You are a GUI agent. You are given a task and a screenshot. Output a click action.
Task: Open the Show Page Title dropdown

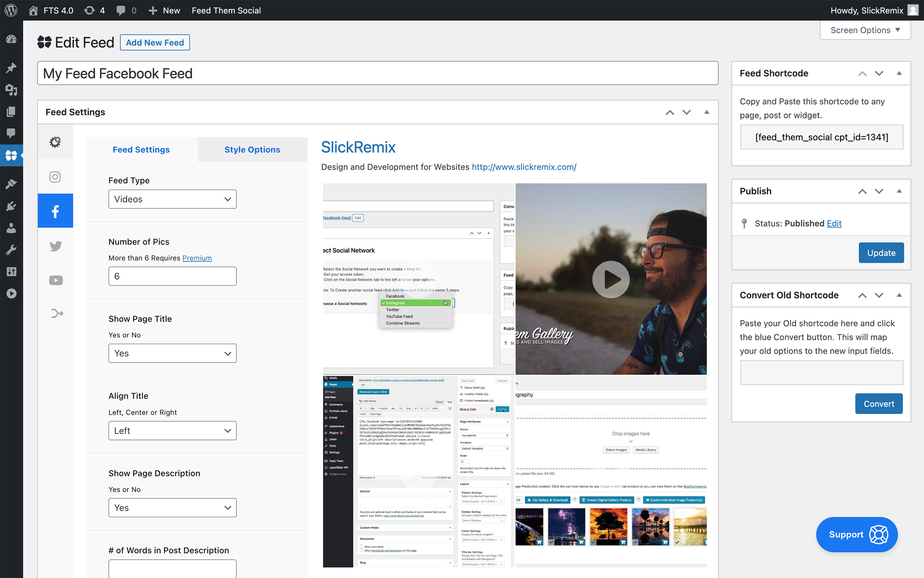click(172, 353)
